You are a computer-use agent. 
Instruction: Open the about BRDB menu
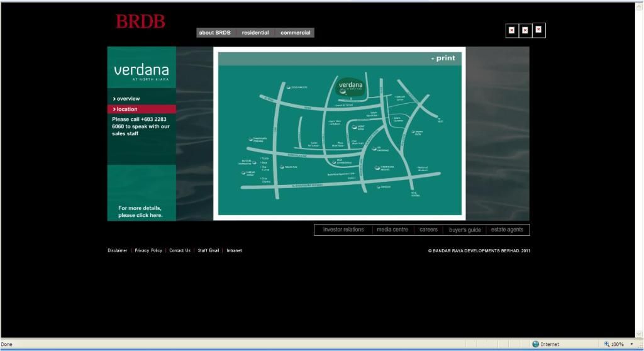click(215, 33)
